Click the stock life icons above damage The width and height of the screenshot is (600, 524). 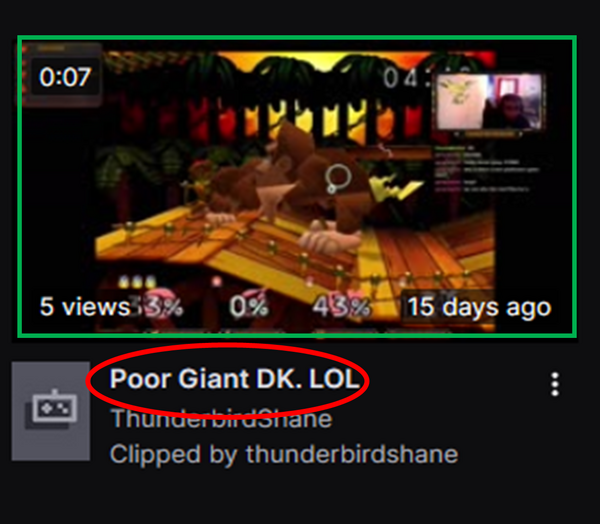click(137, 282)
